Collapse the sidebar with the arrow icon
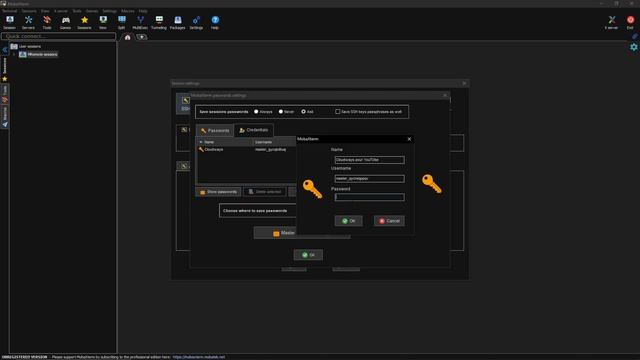 [4, 50]
